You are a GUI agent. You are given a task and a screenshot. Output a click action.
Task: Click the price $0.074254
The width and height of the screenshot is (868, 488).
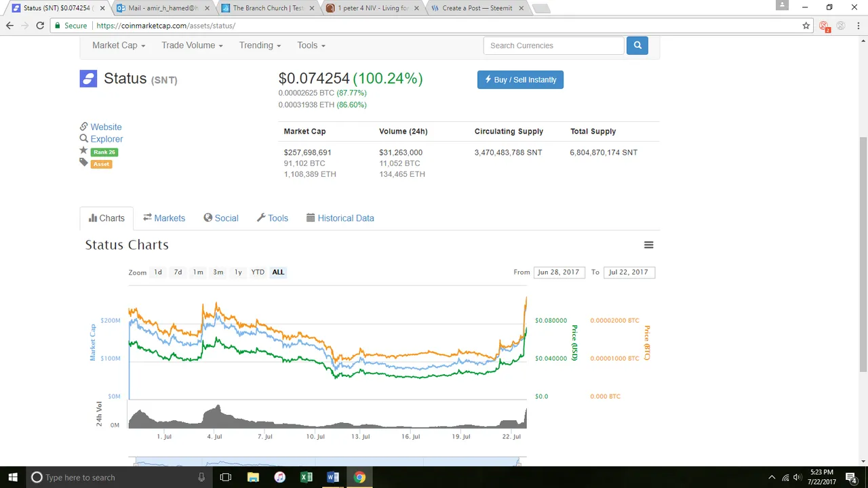pos(314,79)
